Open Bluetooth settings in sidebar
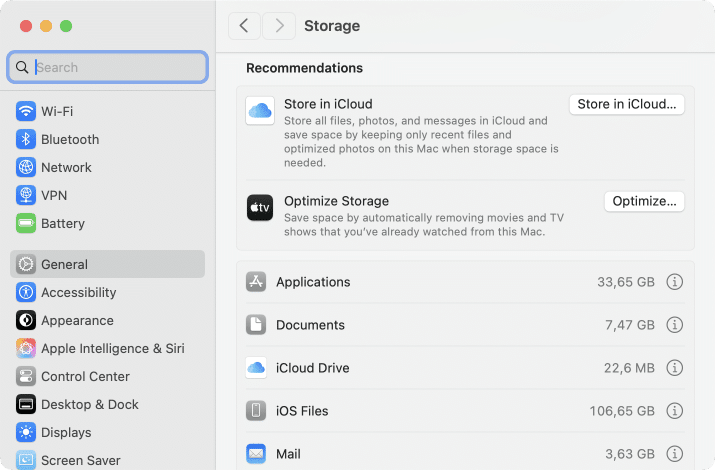This screenshot has height=470, width=715. (x=108, y=139)
